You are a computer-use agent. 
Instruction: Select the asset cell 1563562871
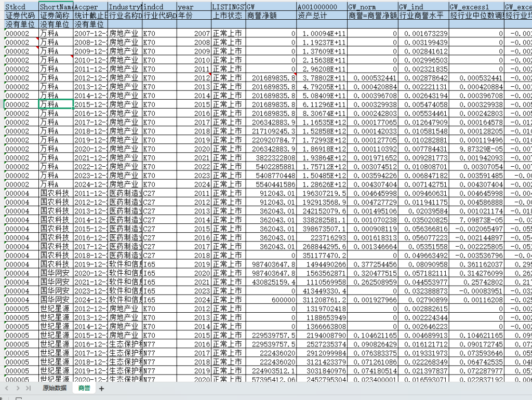click(x=322, y=273)
